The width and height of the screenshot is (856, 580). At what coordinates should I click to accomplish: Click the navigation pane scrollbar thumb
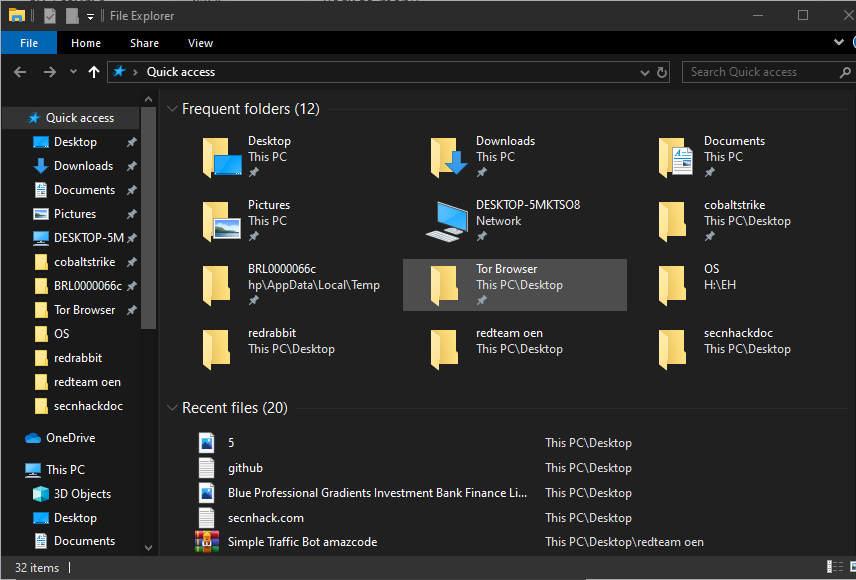click(148, 217)
